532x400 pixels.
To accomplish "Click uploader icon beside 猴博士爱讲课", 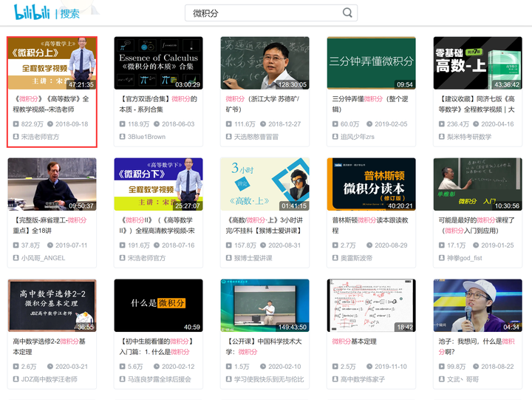I will pyautogui.click(x=228, y=258).
